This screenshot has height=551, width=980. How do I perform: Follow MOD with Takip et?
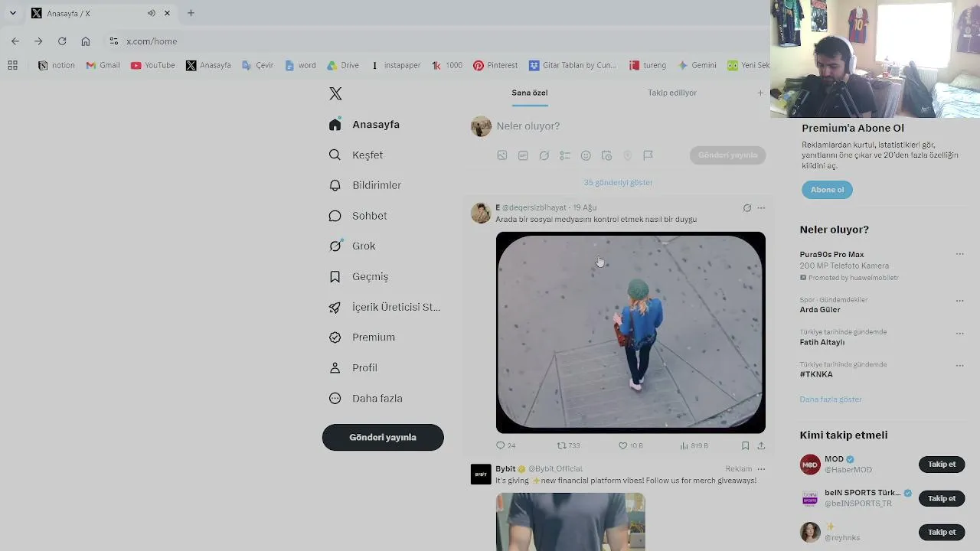(x=942, y=465)
